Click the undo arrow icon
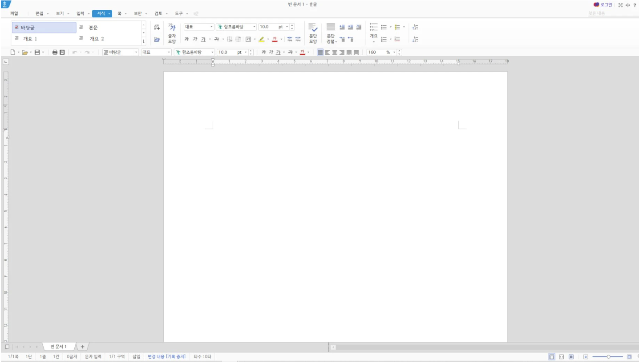639x364 pixels. point(75,52)
